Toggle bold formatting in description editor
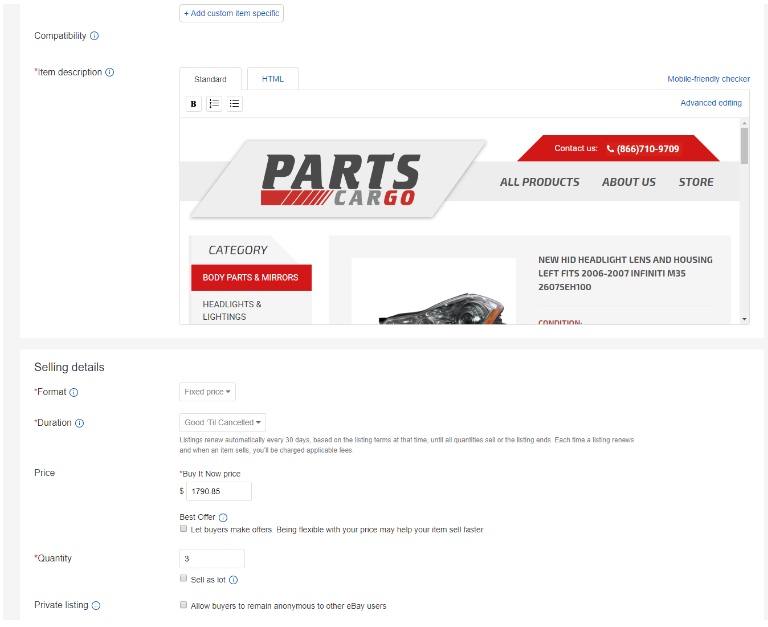Viewport: 768px width, 627px height. point(193,104)
